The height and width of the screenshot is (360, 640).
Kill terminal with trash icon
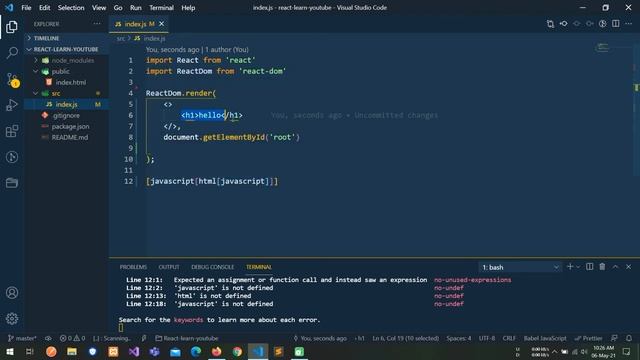(602, 267)
